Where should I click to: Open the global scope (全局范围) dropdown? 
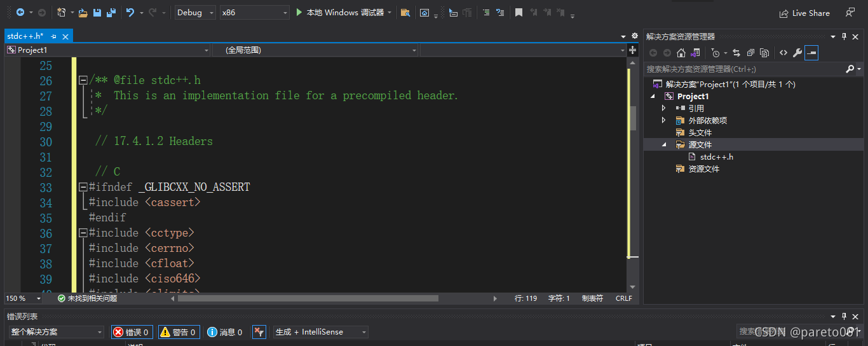315,50
